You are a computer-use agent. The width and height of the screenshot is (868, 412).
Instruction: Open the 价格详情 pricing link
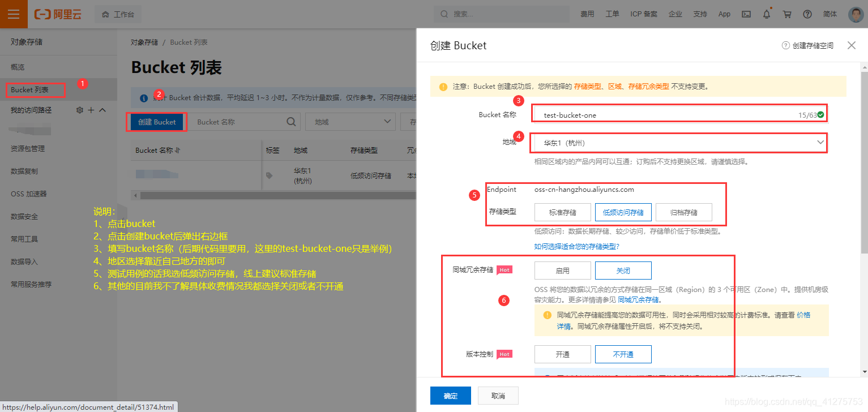pyautogui.click(x=804, y=315)
